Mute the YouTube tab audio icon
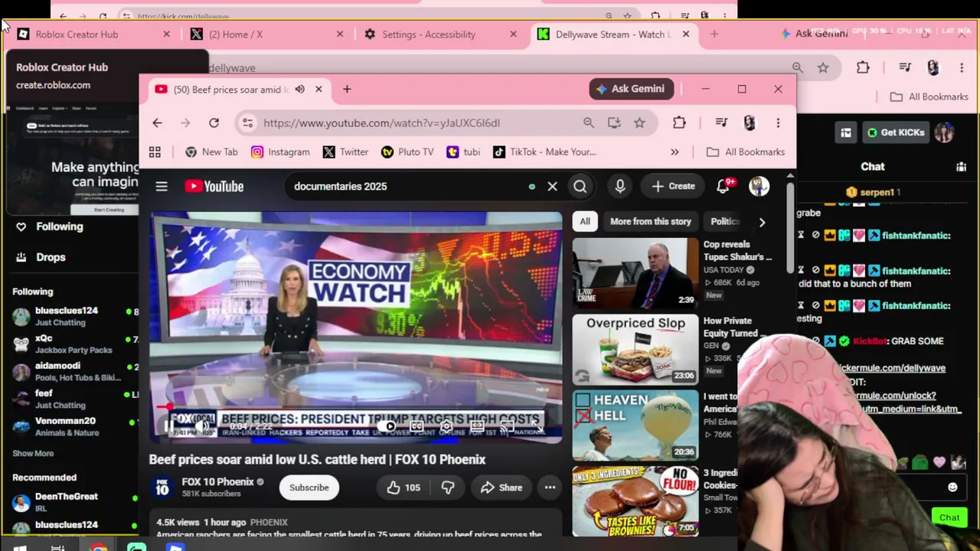This screenshot has height=551, width=980. tap(299, 89)
